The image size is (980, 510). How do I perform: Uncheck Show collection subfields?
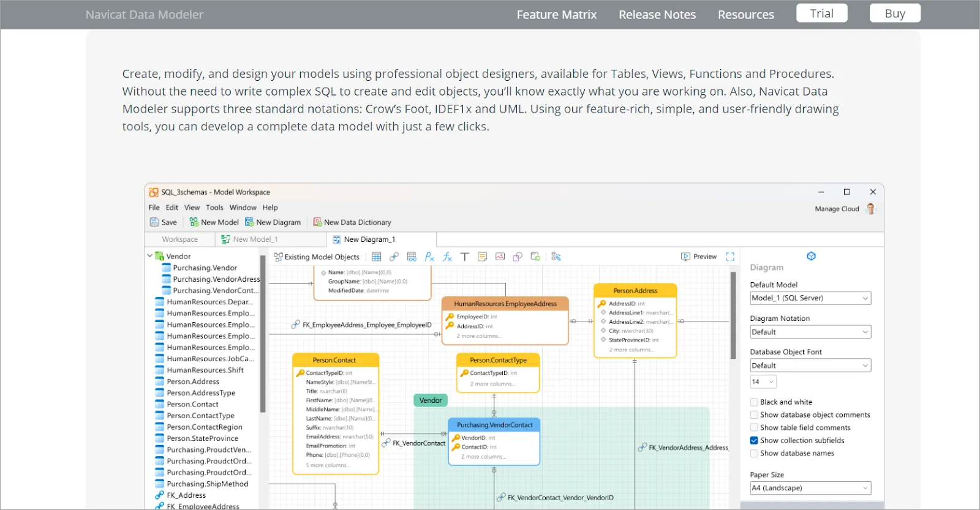click(x=754, y=441)
